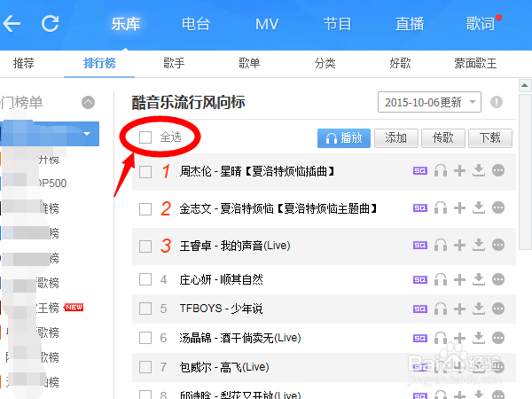The width and height of the screenshot is (532, 399).
Task: Add 庄心妍 - 顺其自然 with plus icon
Action: click(459, 279)
